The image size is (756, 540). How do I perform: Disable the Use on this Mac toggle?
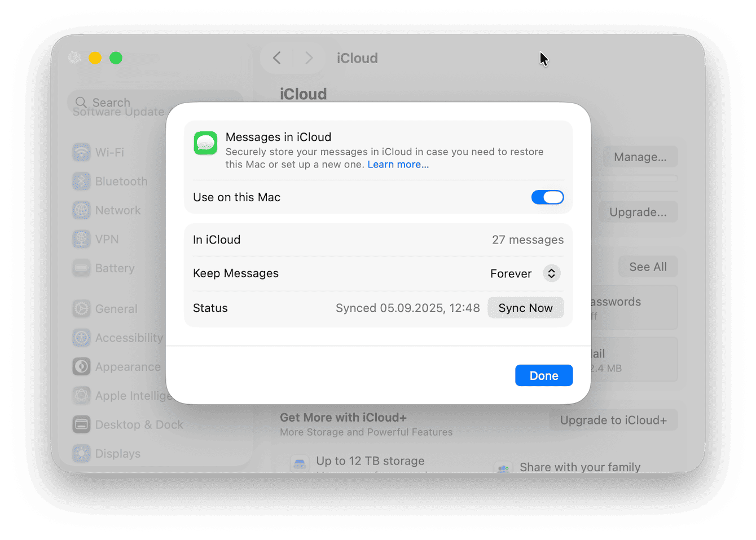tap(547, 197)
